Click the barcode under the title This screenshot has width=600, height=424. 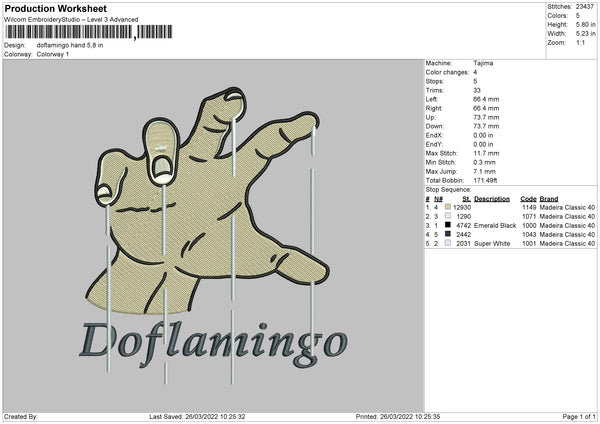pos(88,32)
